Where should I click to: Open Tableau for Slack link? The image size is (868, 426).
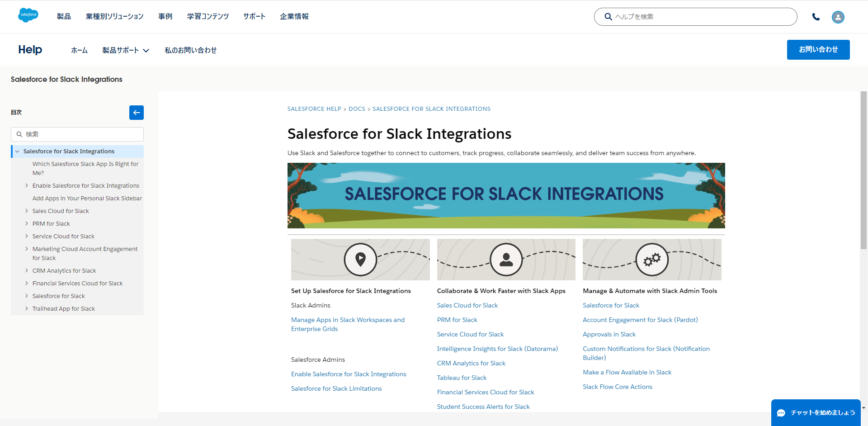click(x=462, y=378)
